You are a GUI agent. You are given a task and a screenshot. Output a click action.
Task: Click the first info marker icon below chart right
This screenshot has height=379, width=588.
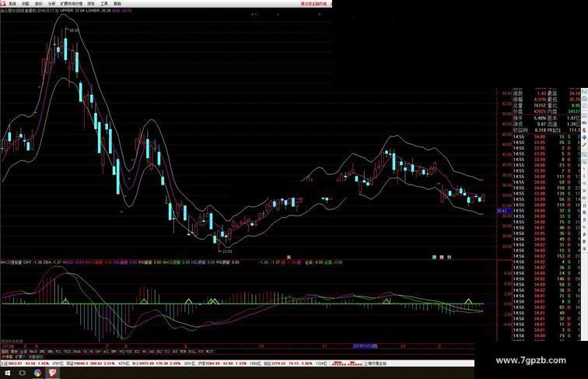[435, 257]
